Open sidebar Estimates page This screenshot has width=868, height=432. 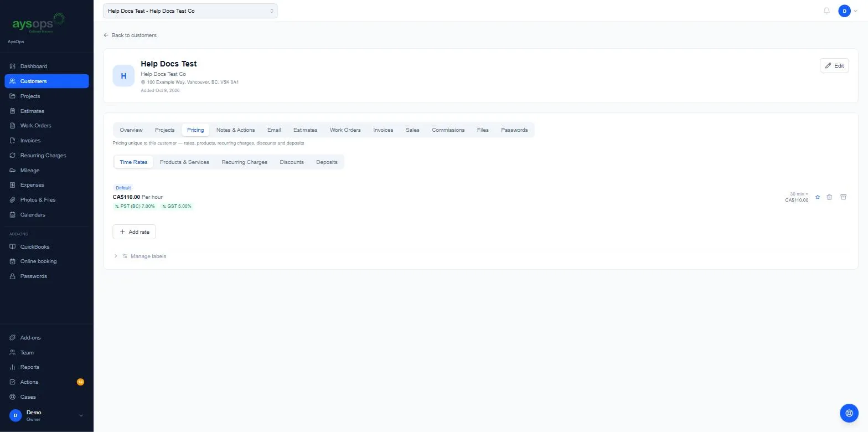tap(46, 111)
